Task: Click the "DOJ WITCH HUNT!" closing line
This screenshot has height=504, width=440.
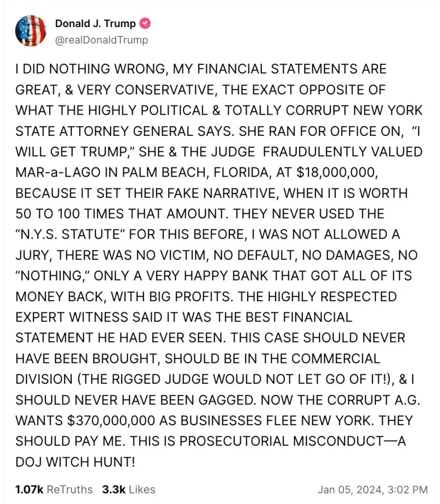Action: click(x=76, y=462)
